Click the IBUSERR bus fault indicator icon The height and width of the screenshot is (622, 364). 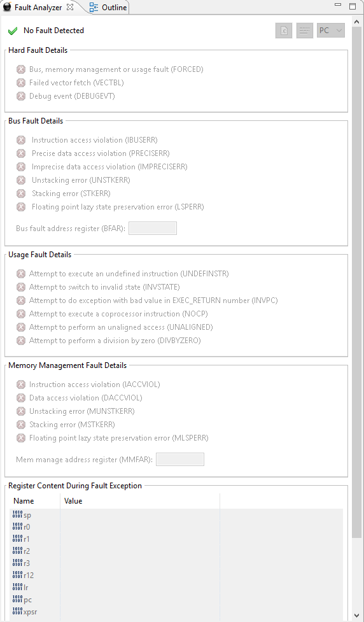pyautogui.click(x=21, y=140)
